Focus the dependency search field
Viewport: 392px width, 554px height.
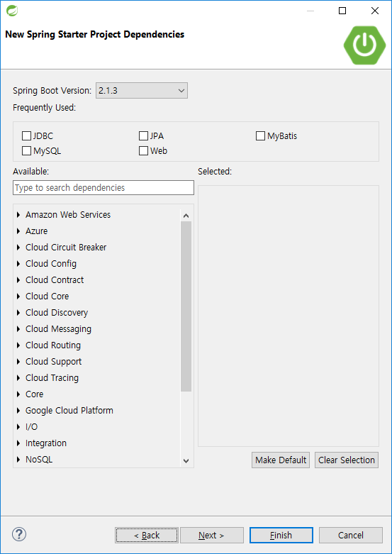tap(103, 187)
